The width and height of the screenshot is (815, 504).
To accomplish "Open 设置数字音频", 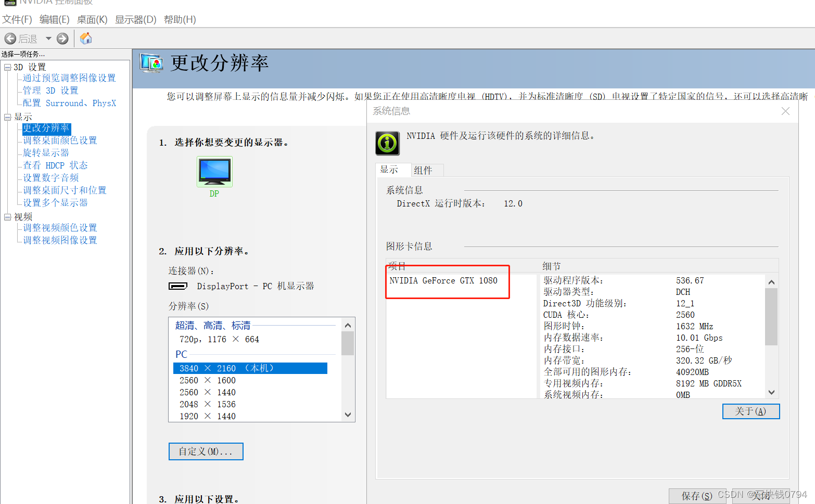I will 50,178.
